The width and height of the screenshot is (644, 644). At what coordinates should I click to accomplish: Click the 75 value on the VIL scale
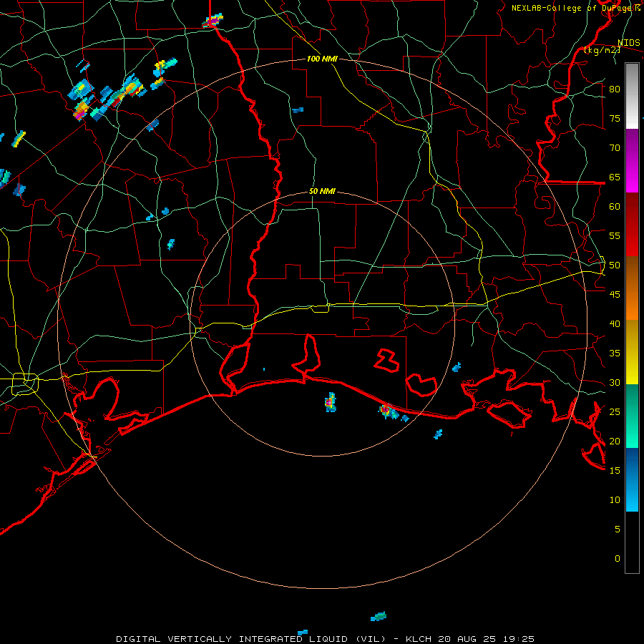pos(615,118)
